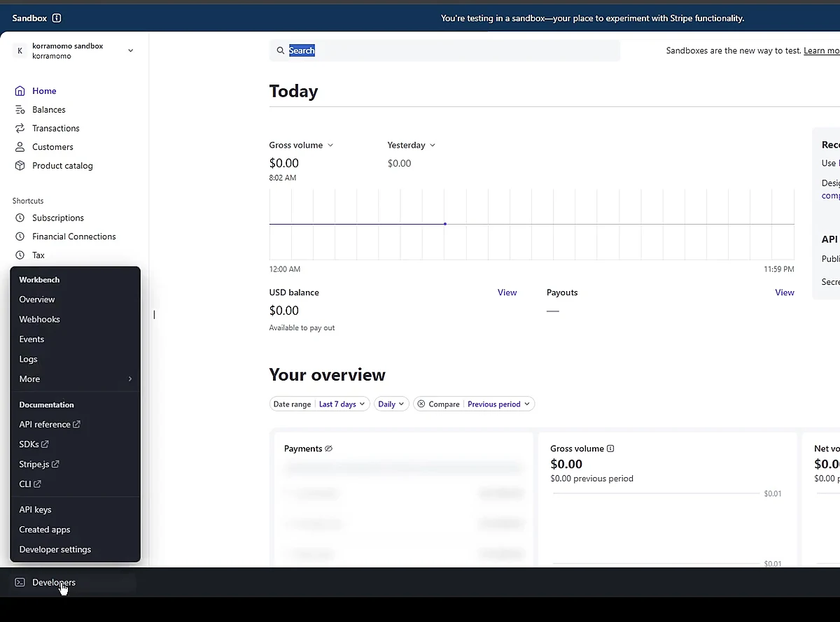Open Yesterday comparison dropdown
The image size is (840, 622).
412,145
